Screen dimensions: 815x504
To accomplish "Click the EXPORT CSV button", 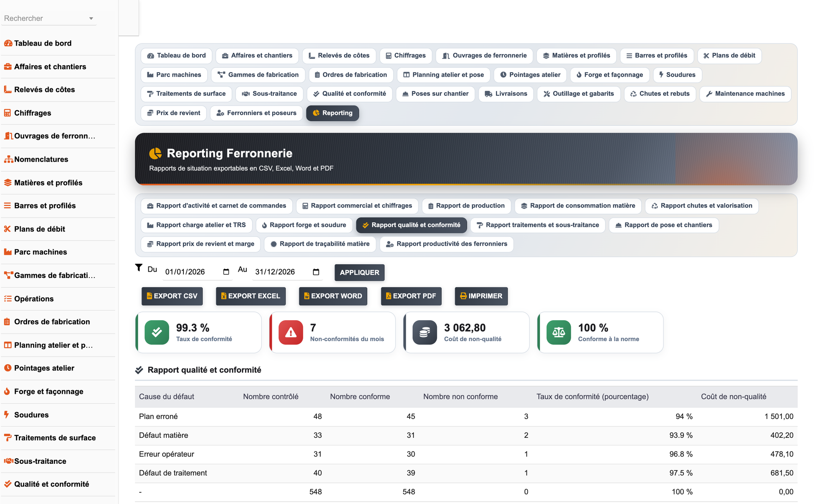I will 172,296.
